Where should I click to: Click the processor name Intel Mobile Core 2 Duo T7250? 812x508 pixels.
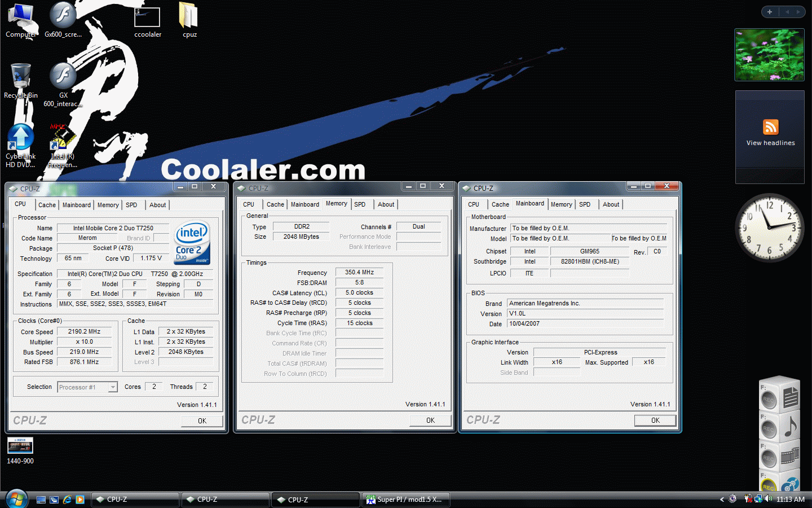tap(113, 229)
